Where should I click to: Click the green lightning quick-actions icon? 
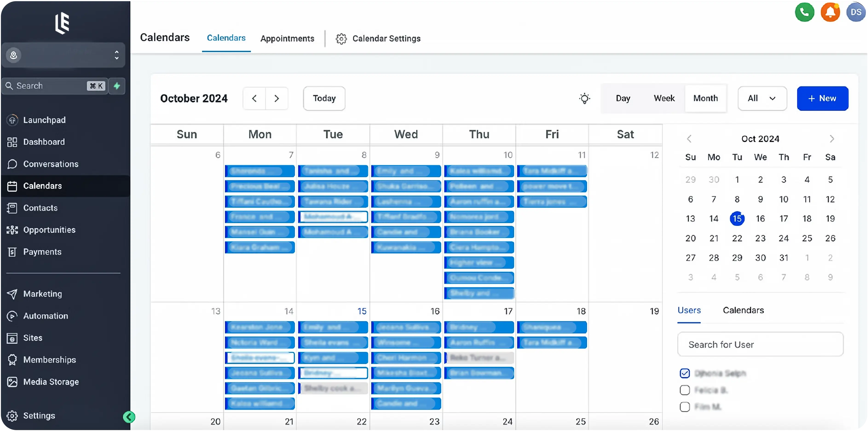pos(117,86)
